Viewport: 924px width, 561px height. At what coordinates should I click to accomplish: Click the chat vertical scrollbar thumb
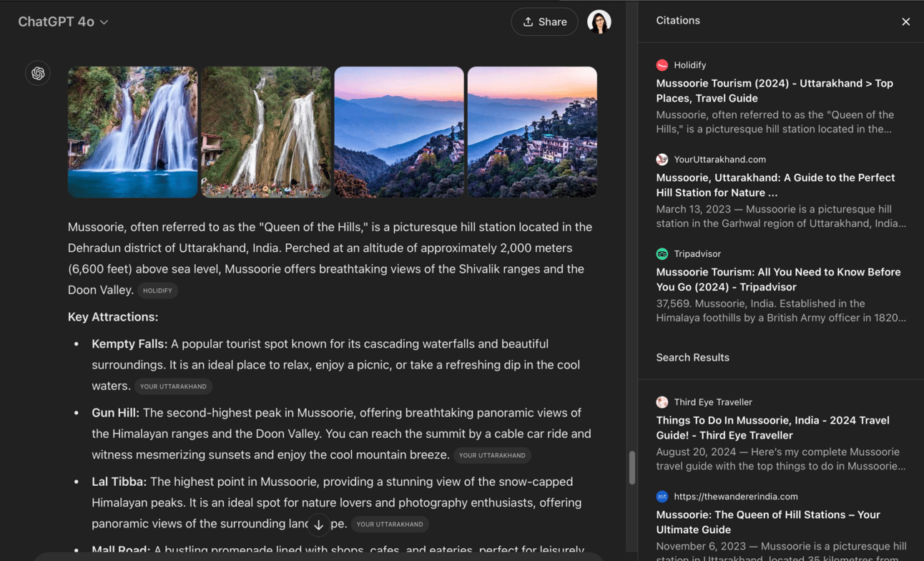[631, 468]
